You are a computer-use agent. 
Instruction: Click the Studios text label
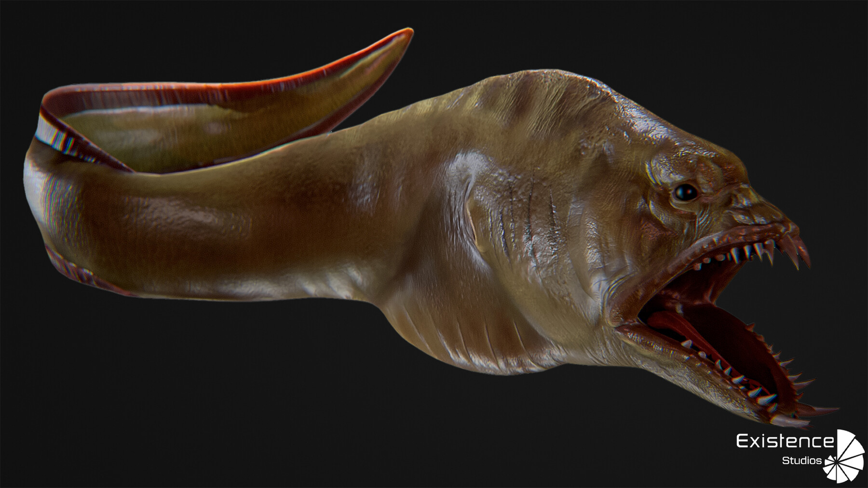(x=802, y=460)
